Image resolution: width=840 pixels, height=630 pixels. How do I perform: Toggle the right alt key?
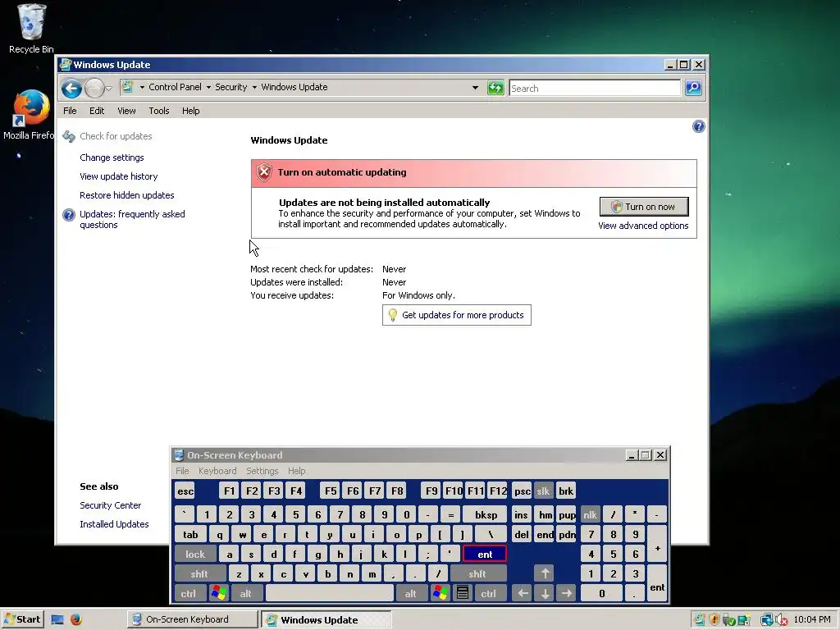tap(410, 594)
